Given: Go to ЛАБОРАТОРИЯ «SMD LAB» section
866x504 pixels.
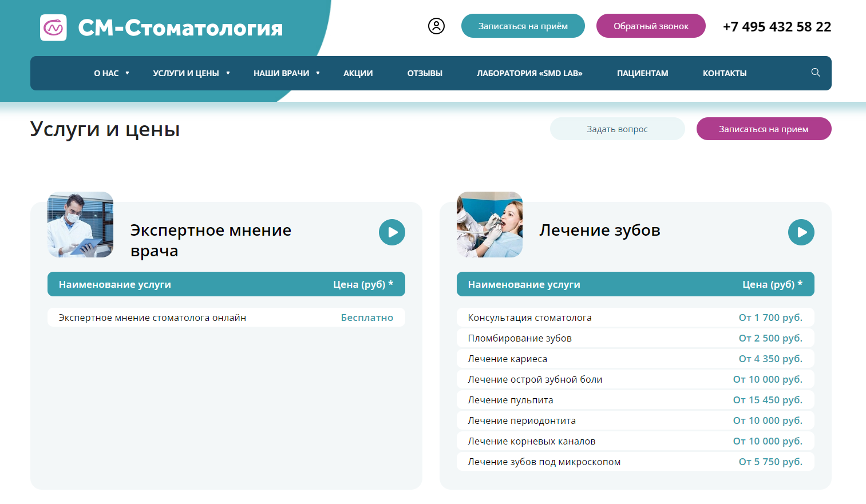Looking at the screenshot, I should pos(529,73).
